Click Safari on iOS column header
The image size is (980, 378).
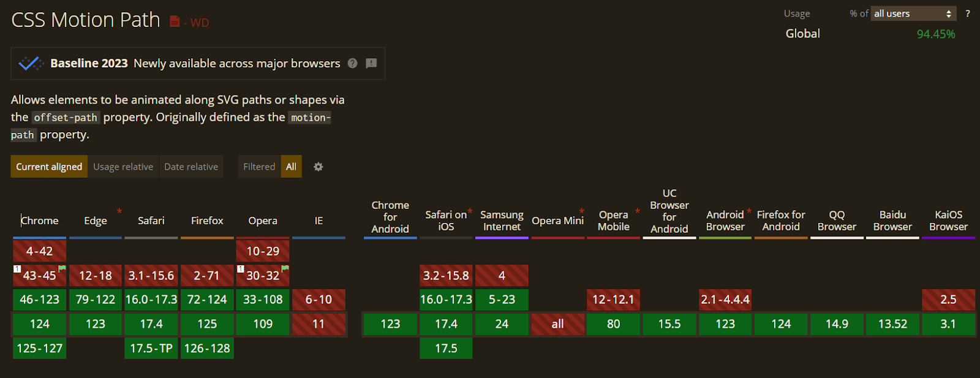(x=446, y=221)
